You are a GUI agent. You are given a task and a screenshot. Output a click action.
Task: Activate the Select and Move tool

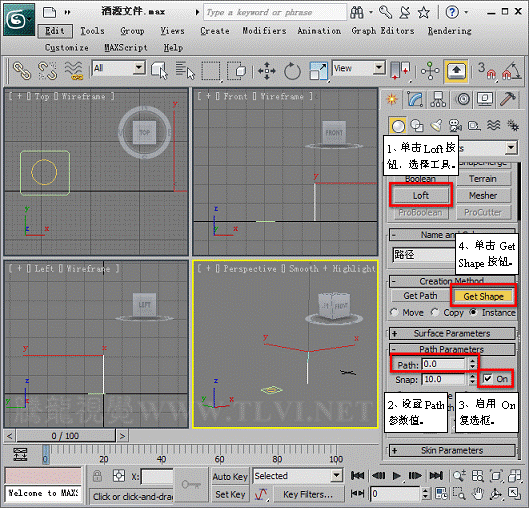coord(267,70)
